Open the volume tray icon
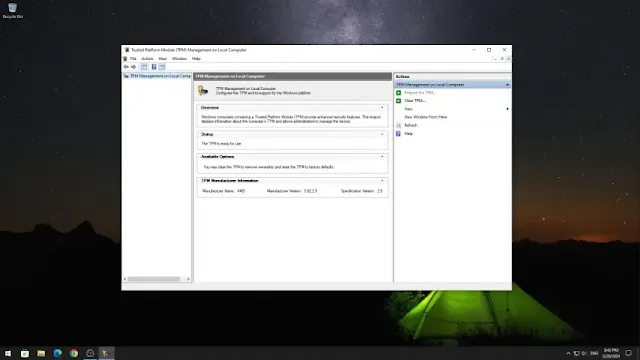 pos(584,353)
